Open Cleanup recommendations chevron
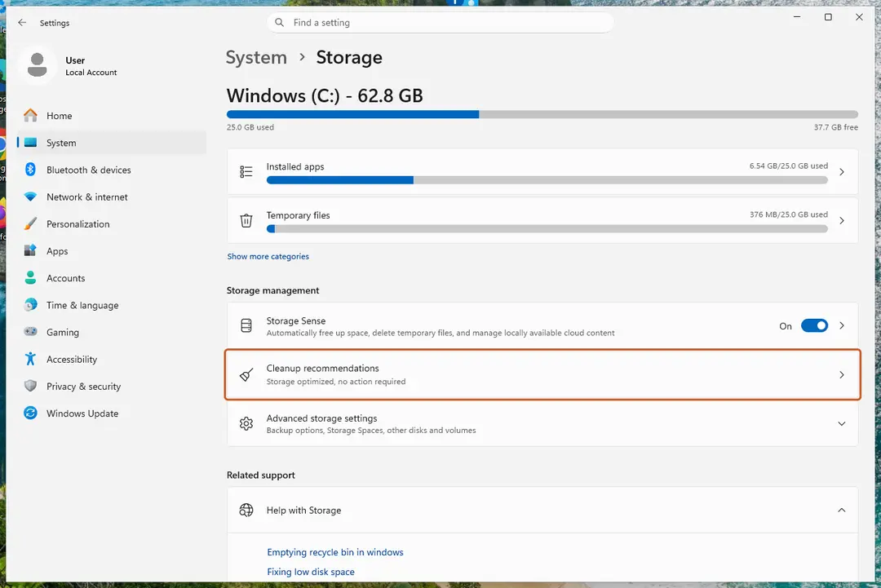The height and width of the screenshot is (588, 881). click(841, 374)
